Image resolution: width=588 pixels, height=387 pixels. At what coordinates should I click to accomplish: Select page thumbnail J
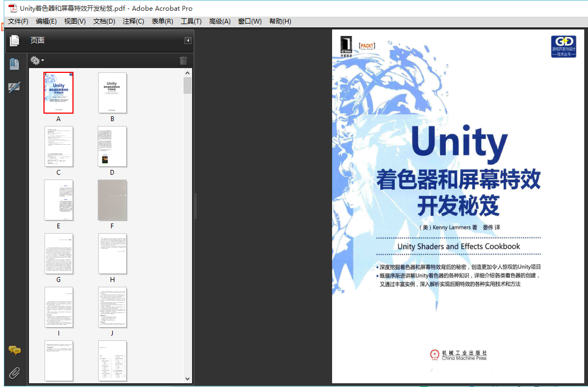pyautogui.click(x=112, y=307)
